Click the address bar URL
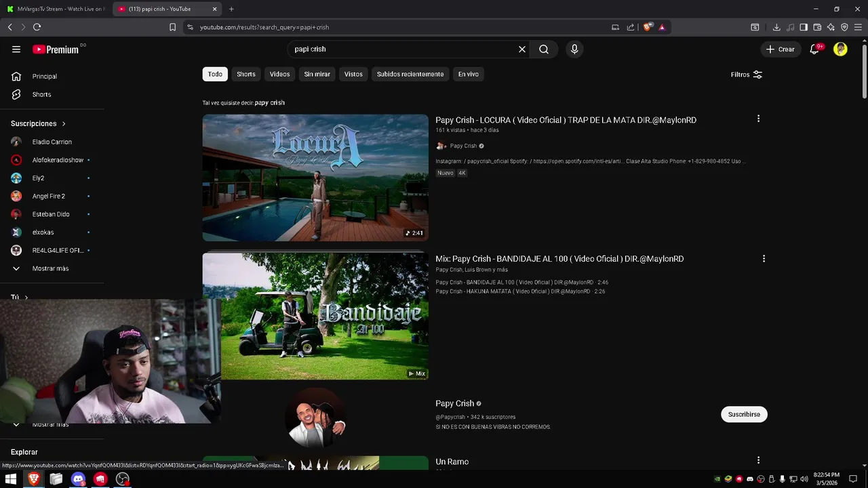868x488 pixels. 264,27
